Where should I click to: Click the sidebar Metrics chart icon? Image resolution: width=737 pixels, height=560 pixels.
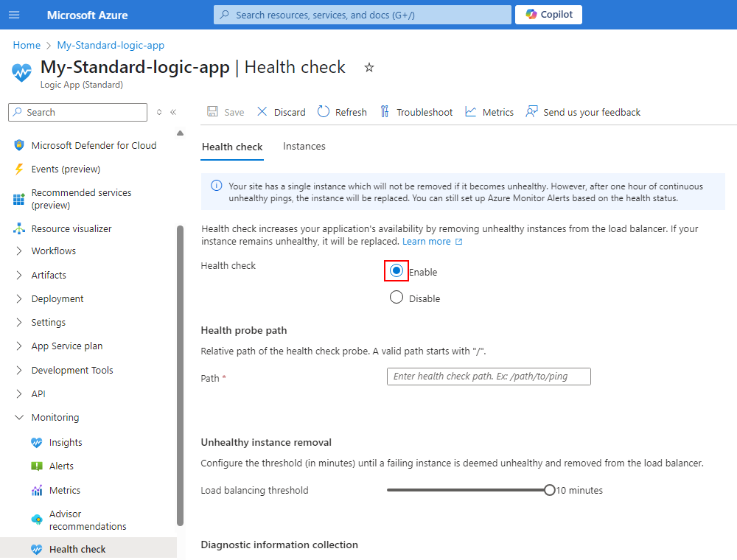37,491
